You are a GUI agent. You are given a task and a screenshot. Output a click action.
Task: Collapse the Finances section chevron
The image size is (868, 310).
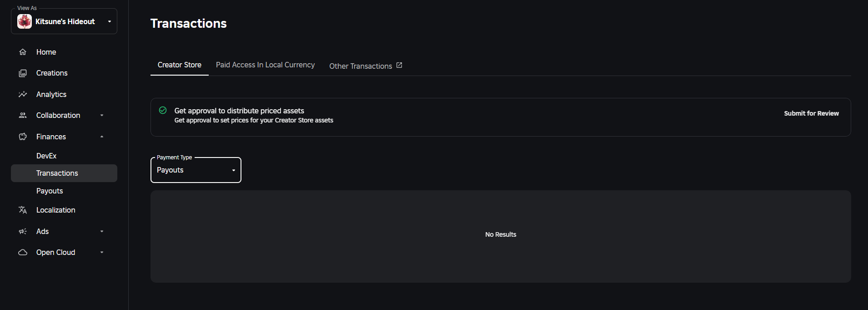[102, 137]
